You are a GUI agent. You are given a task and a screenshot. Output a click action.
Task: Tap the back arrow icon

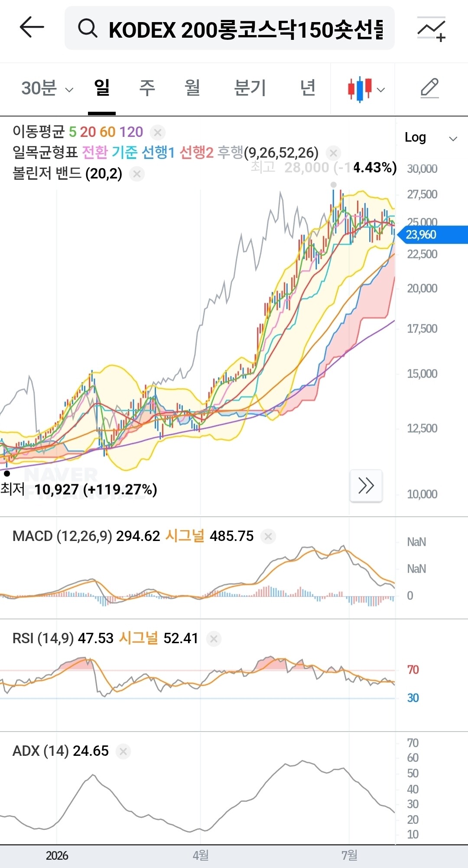pos(32,27)
